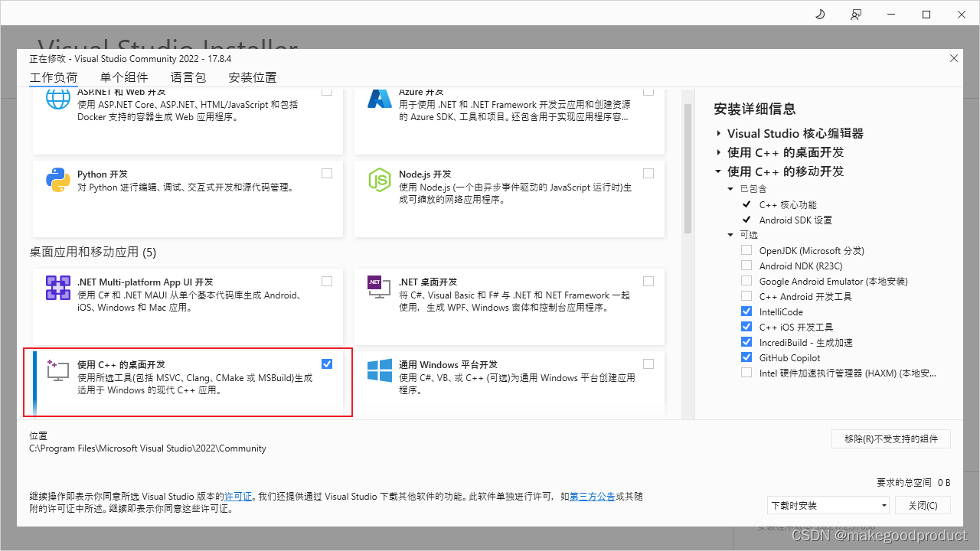Click the 关闭(C) close button

[x=923, y=505]
